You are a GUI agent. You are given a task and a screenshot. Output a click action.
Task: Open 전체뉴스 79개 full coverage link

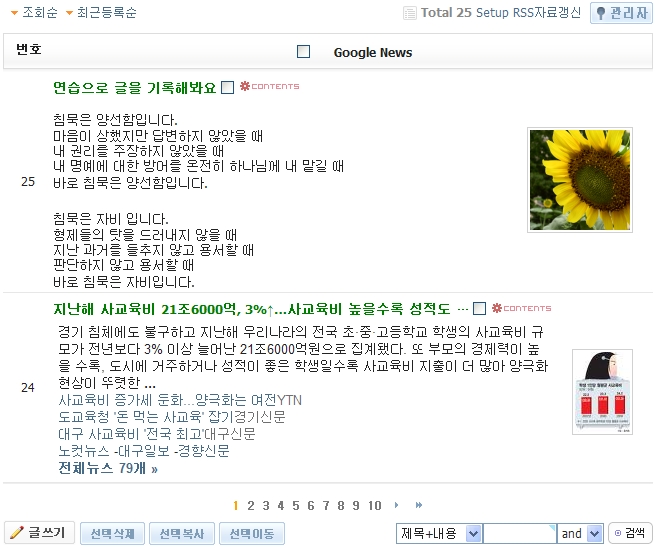pyautogui.click(x=108, y=468)
